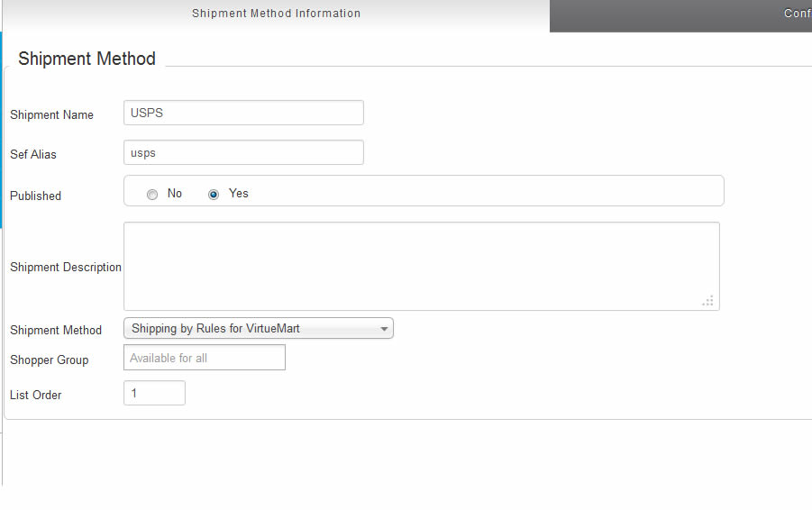Click the 'Yes' label text beside Published
Viewport: 812px width, 510px height.
pos(238,193)
